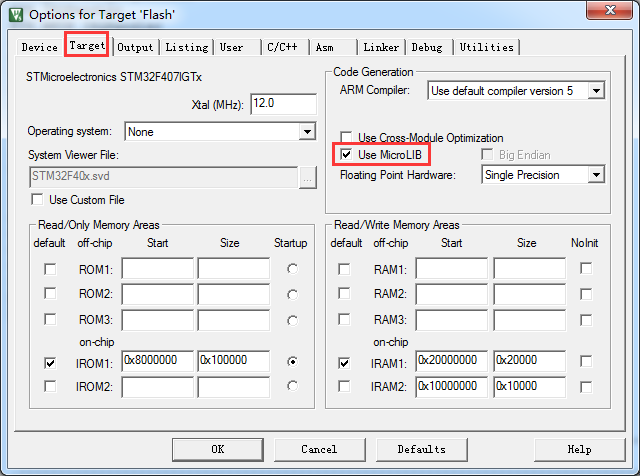Select the ROM2 Startup radio button

[292, 294]
